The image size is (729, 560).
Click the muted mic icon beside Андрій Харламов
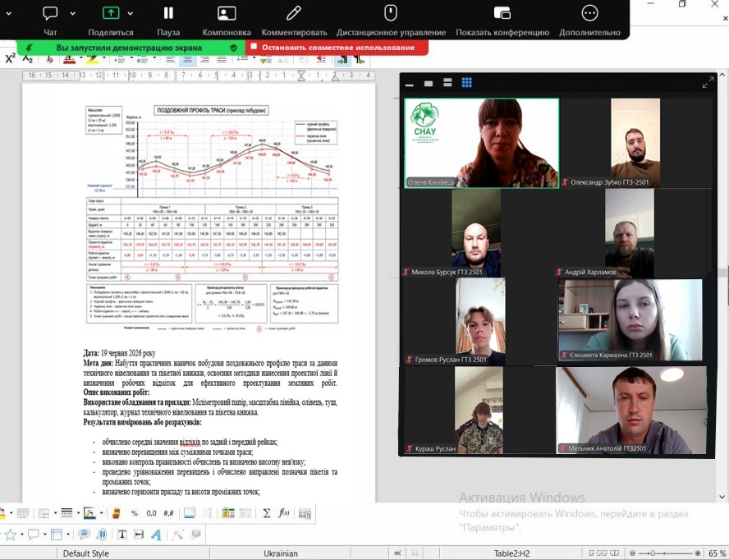pyautogui.click(x=559, y=272)
